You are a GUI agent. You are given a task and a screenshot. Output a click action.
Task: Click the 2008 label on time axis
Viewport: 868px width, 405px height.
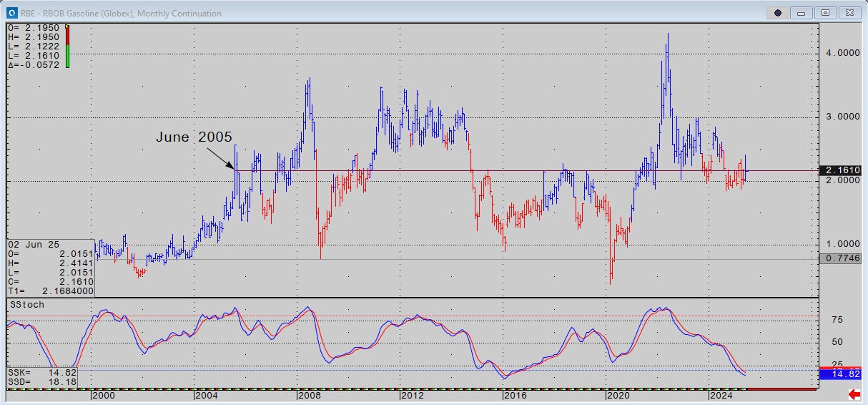click(309, 395)
